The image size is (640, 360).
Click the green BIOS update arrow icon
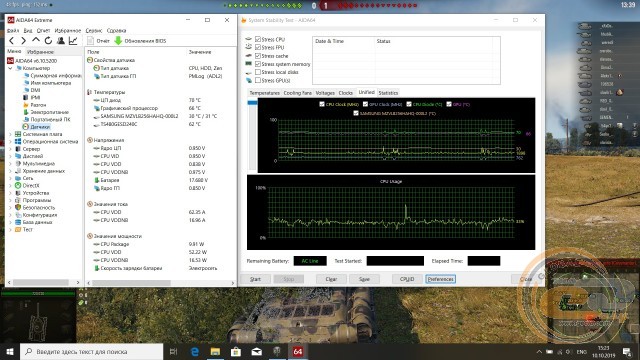pyautogui.click(x=118, y=40)
